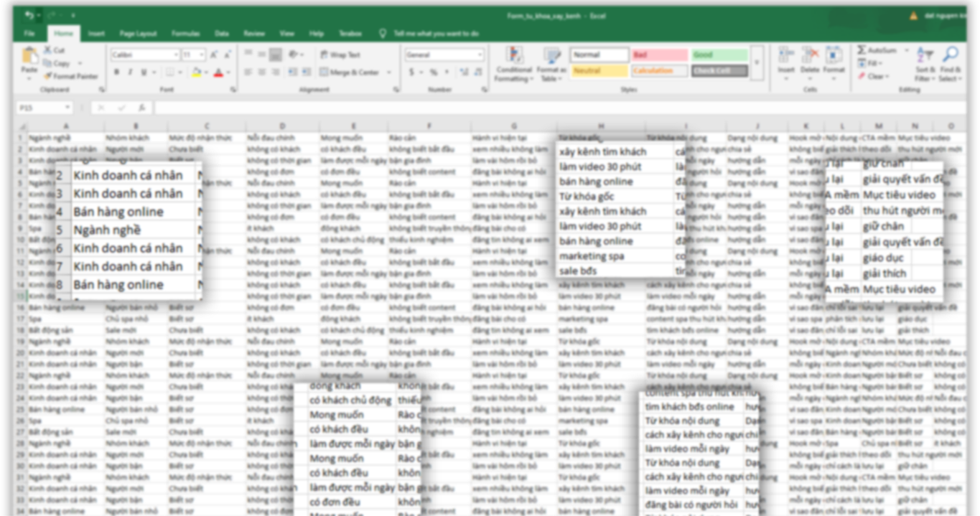The height and width of the screenshot is (516, 980).
Task: Toggle Italic formatting
Action: tap(130, 72)
